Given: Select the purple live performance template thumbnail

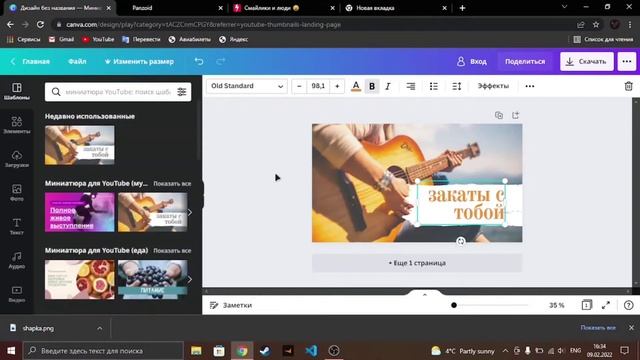Looking at the screenshot, I should pos(80,212).
